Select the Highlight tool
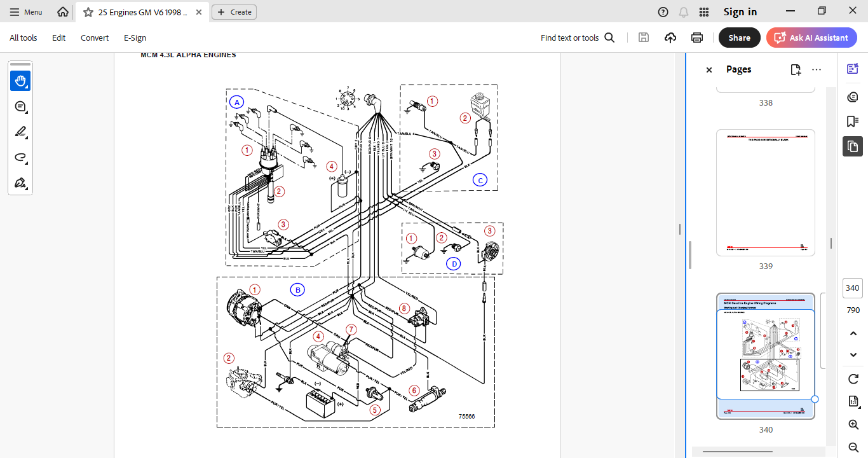The width and height of the screenshot is (868, 458). coord(20,132)
